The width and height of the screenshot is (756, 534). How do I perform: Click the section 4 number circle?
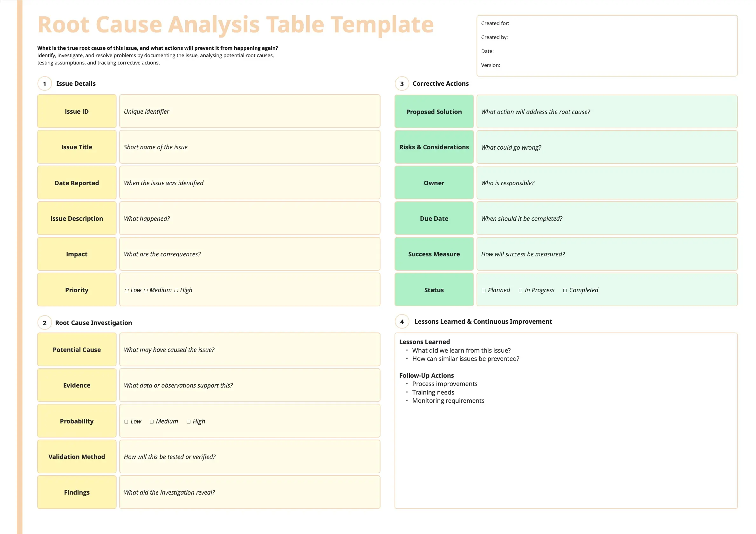[x=402, y=322]
